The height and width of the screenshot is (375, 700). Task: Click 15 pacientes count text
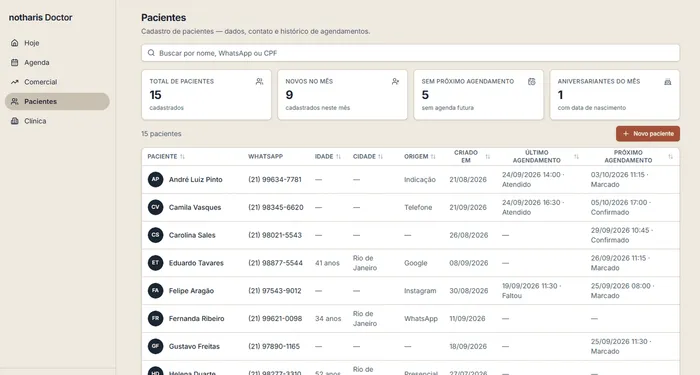(161, 134)
